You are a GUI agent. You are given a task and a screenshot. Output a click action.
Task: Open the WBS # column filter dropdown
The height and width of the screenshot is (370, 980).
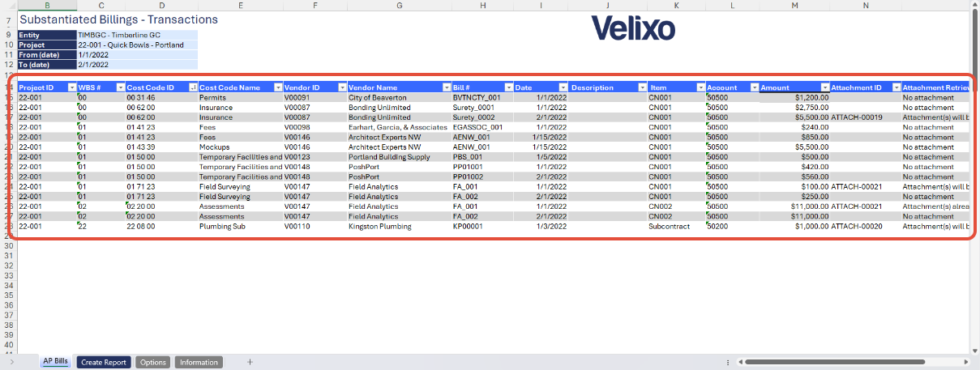(121, 87)
